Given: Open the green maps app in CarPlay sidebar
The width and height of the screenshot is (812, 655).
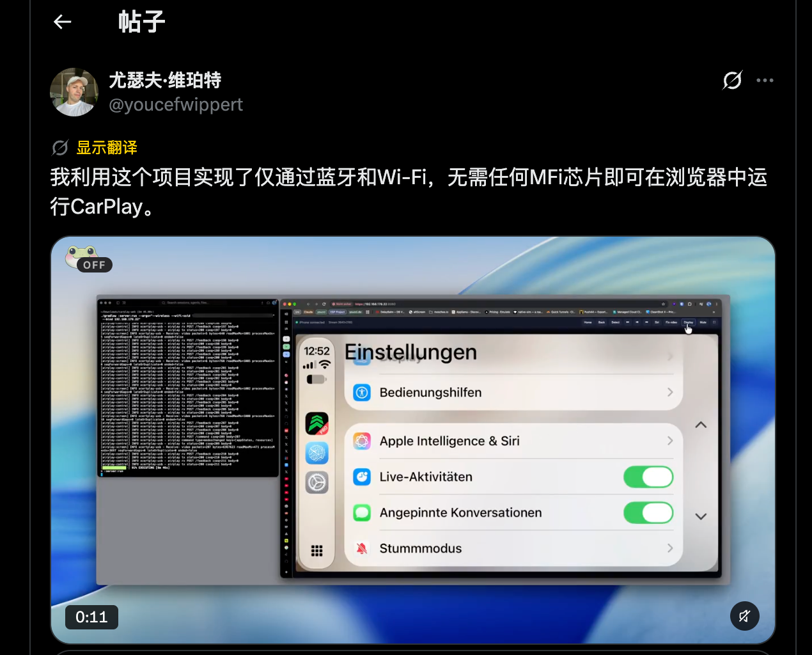Looking at the screenshot, I should (x=316, y=423).
